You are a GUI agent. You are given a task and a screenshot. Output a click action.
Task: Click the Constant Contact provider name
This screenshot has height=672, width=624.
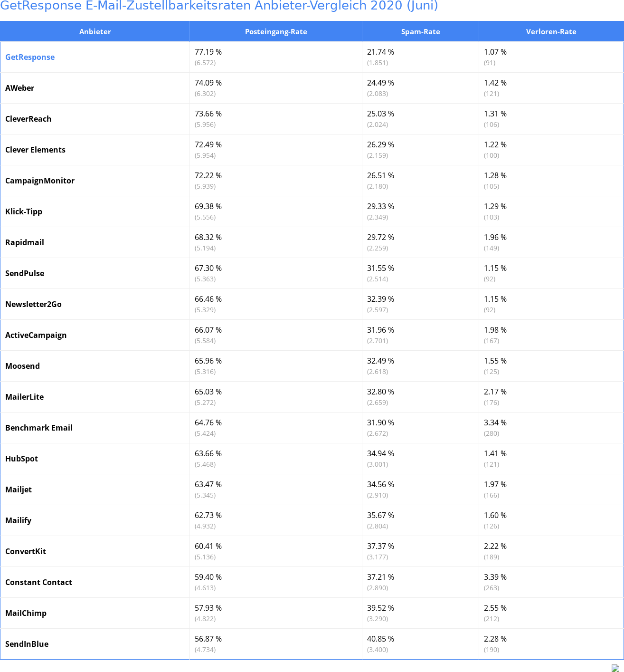[39, 582]
